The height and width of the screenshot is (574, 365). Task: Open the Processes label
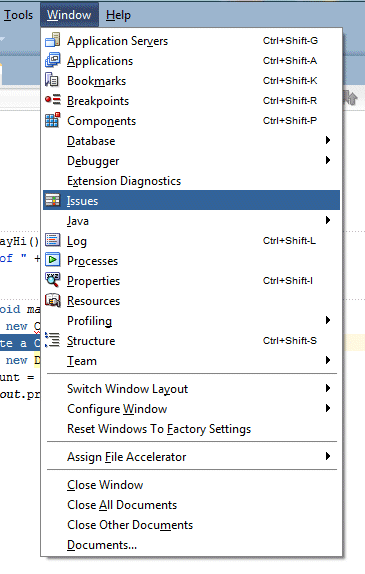93,261
